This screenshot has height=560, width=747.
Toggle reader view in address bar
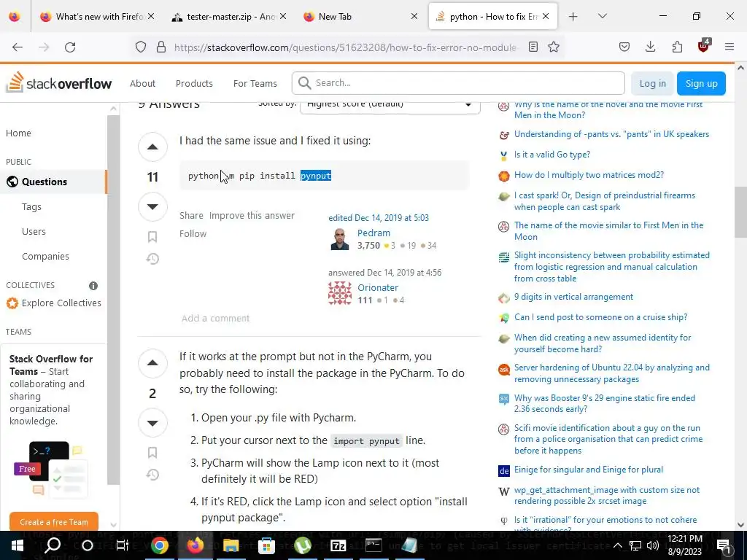click(x=533, y=47)
